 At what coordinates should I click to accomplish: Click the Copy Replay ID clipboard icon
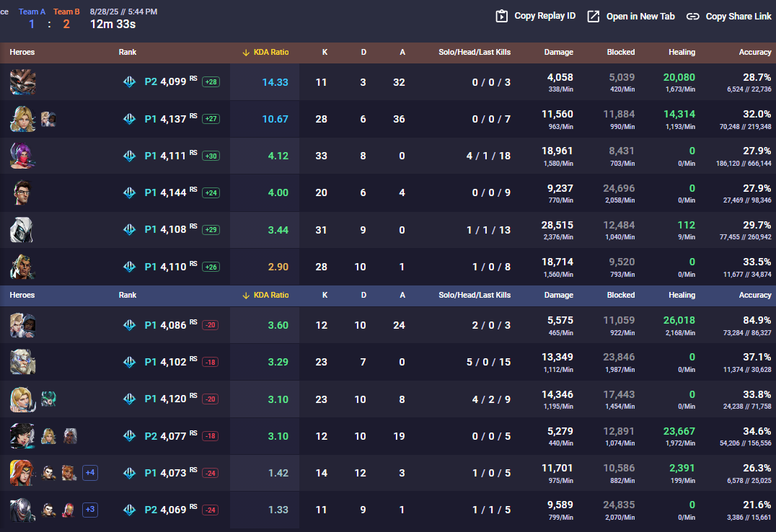(x=501, y=17)
